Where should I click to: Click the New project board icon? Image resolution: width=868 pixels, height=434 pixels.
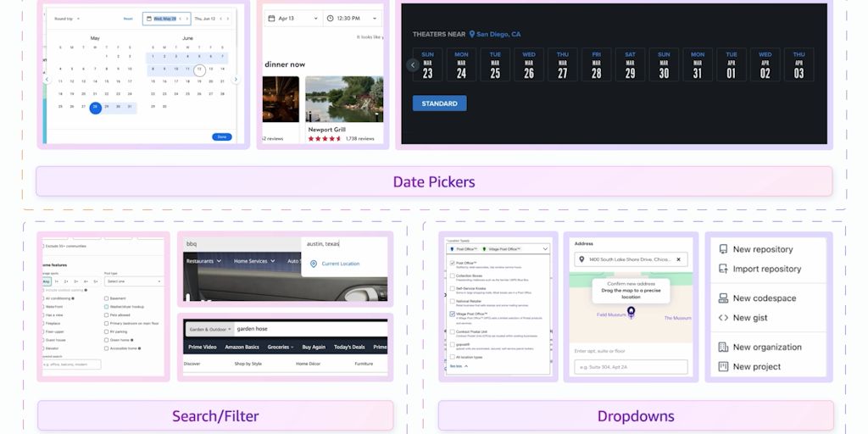tap(723, 366)
